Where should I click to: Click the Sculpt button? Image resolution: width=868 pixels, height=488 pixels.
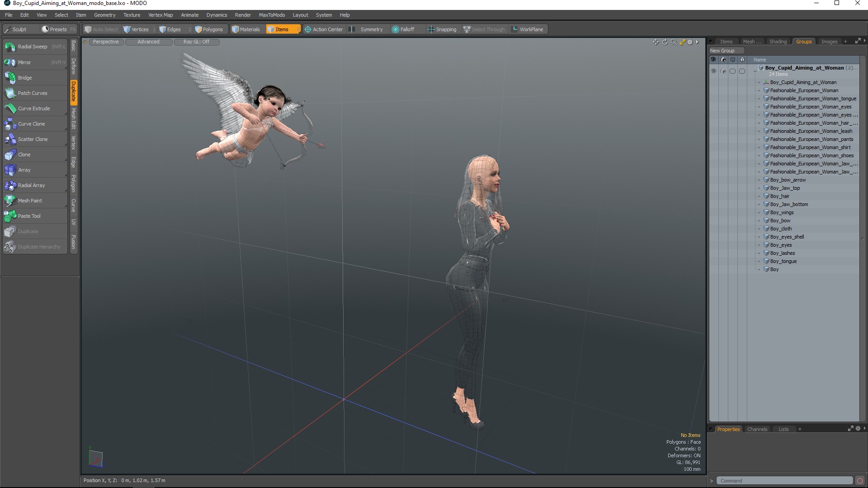[x=20, y=29]
